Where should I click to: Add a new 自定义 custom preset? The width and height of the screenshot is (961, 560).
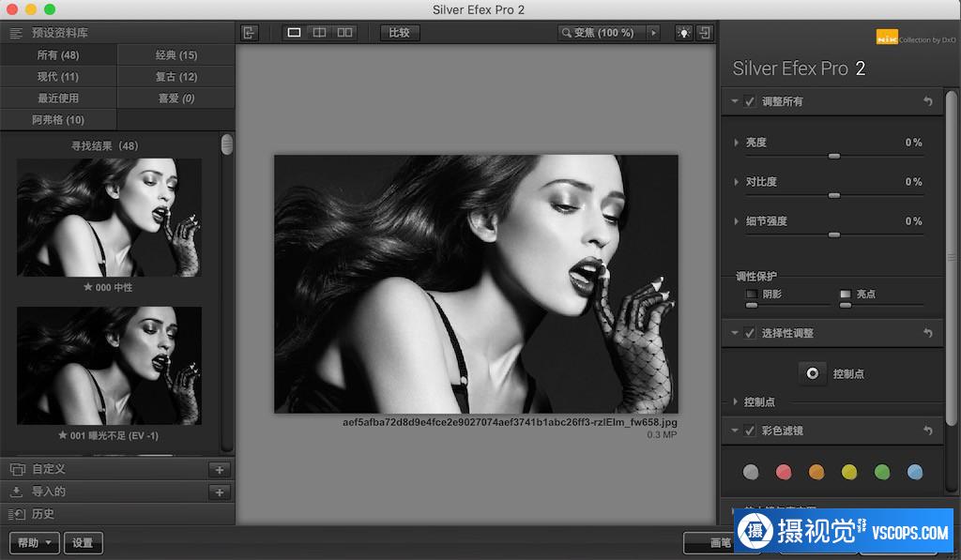(220, 470)
